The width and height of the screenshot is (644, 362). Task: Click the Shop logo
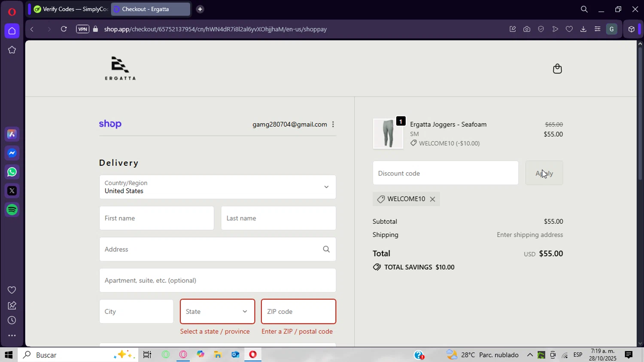[x=110, y=124]
